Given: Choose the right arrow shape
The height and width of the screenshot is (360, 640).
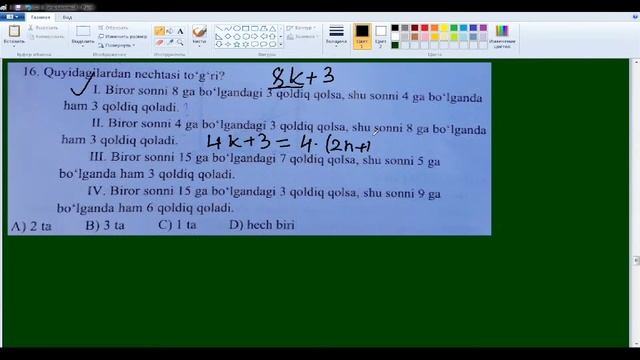Looking at the screenshot, I should pos(255,36).
